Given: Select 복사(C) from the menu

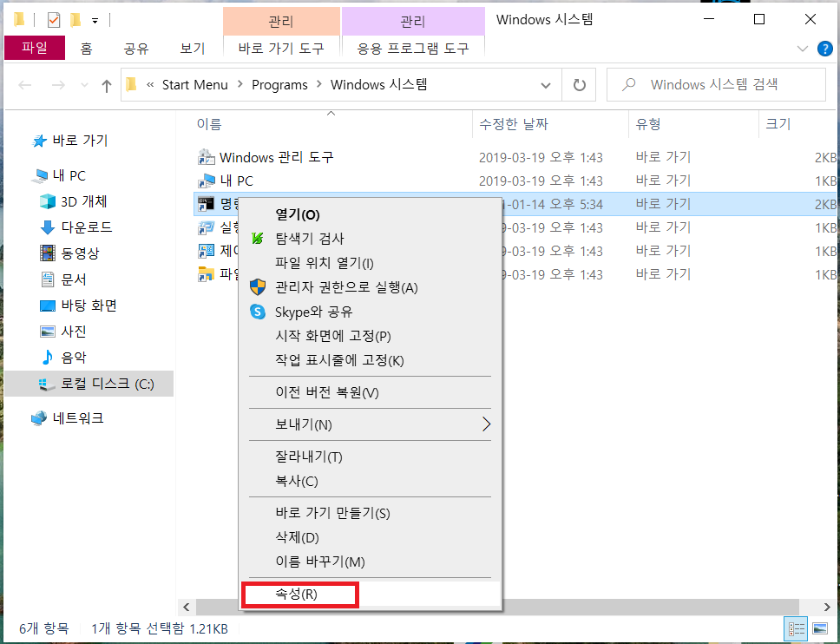Looking at the screenshot, I should click(x=371, y=481).
